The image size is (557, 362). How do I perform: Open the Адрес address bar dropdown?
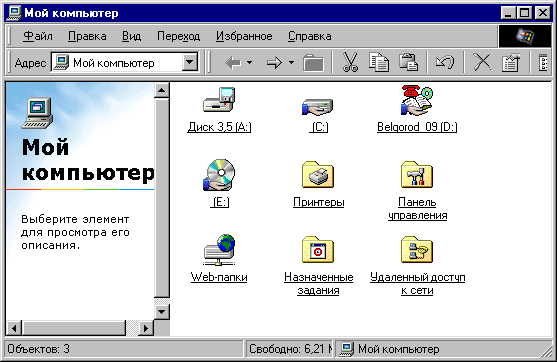coord(190,63)
